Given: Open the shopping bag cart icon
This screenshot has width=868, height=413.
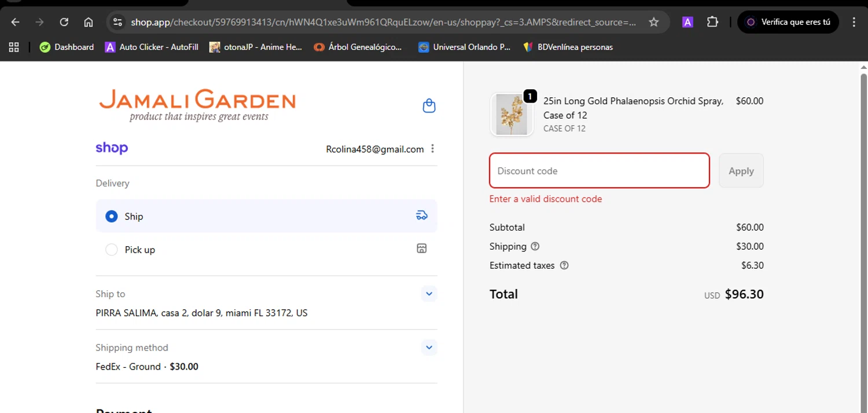Looking at the screenshot, I should [x=429, y=105].
